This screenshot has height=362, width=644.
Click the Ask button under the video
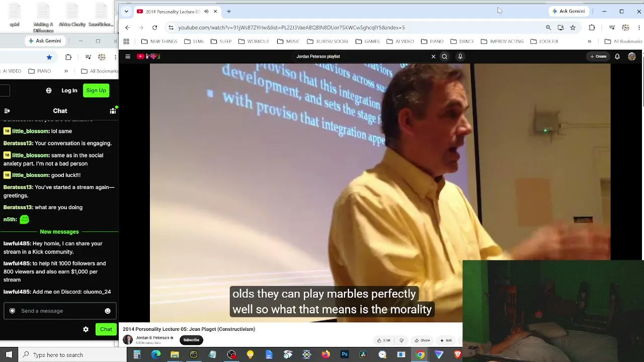click(446, 340)
